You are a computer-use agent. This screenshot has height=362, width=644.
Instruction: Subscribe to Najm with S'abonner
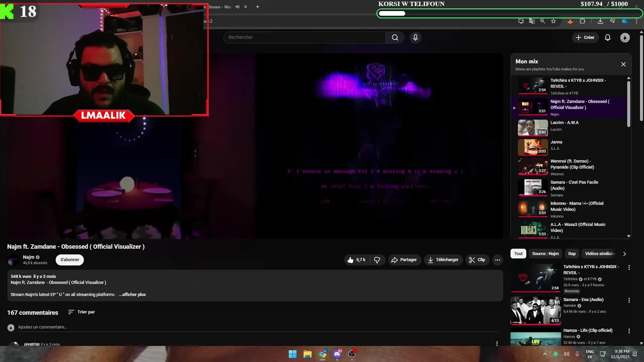[x=70, y=260]
